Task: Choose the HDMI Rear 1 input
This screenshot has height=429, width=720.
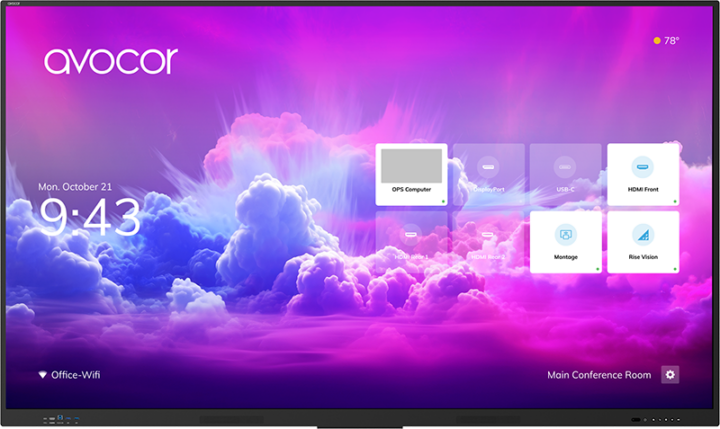Action: coord(411,242)
